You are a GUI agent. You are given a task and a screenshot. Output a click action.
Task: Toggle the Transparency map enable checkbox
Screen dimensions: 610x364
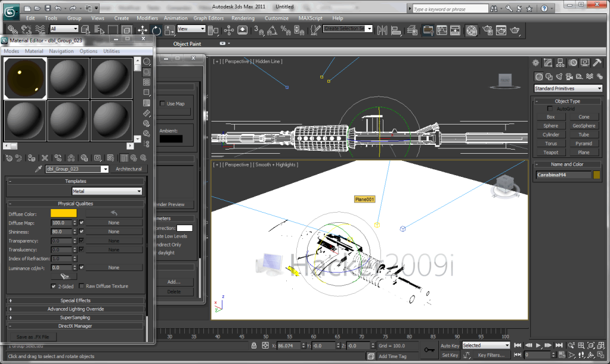[81, 241]
